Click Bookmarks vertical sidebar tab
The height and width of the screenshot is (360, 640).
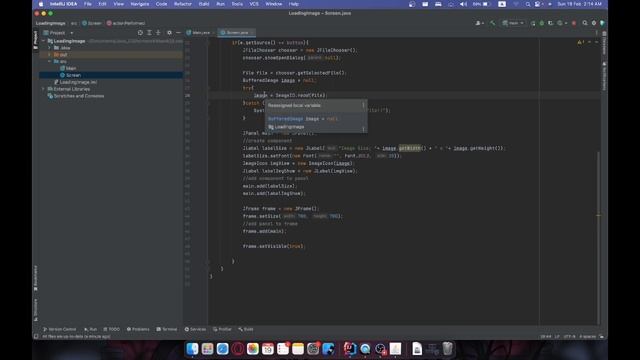tap(36, 279)
